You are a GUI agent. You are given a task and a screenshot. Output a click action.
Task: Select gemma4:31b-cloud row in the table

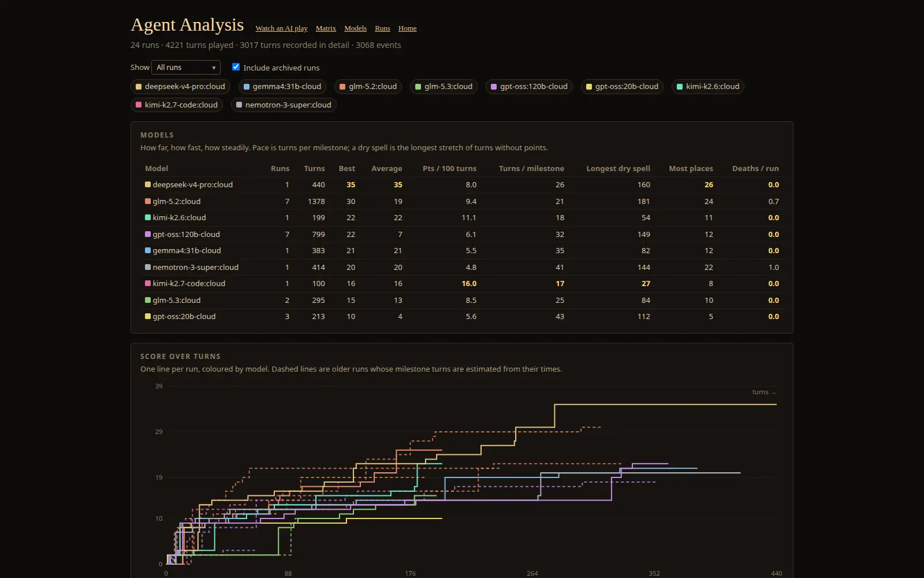click(x=462, y=251)
